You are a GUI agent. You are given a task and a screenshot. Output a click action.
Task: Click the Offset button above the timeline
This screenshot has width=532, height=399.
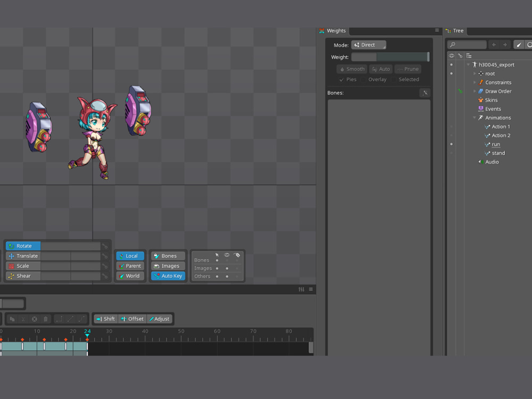tap(132, 319)
